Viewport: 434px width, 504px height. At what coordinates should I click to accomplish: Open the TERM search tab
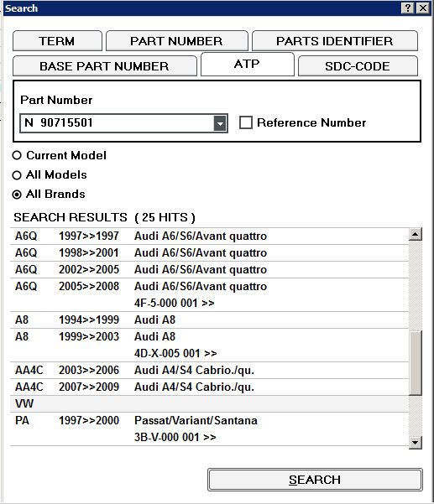click(x=57, y=41)
